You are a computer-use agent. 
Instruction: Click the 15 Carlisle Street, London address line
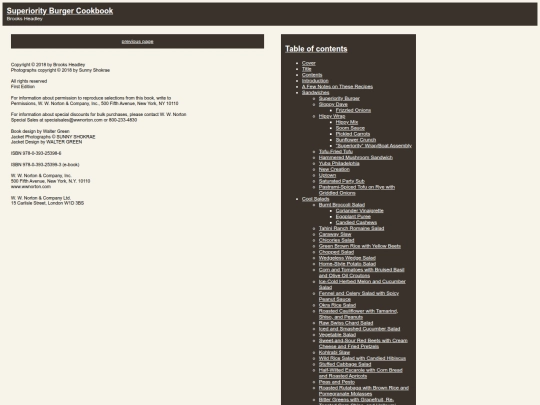(x=47, y=203)
